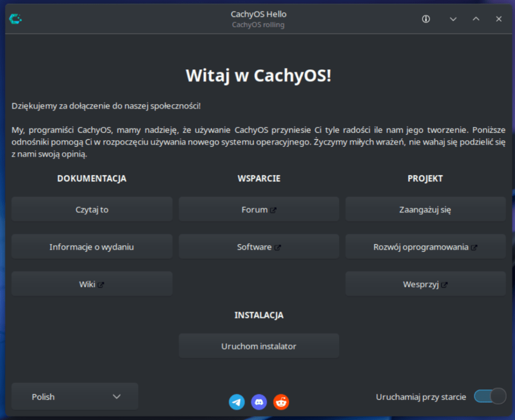Click Rozwój oprogramowania button

click(x=425, y=246)
